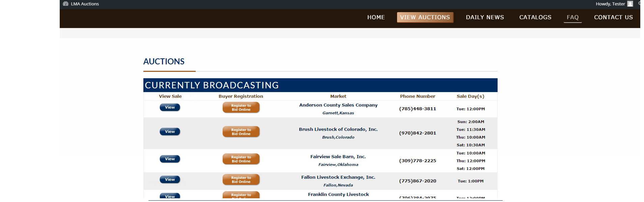Click phone number (309)778-2225
644x202 pixels.
(418, 161)
